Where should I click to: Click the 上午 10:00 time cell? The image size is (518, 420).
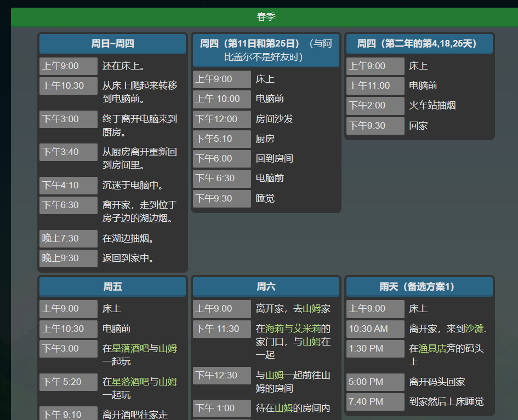[221, 99]
